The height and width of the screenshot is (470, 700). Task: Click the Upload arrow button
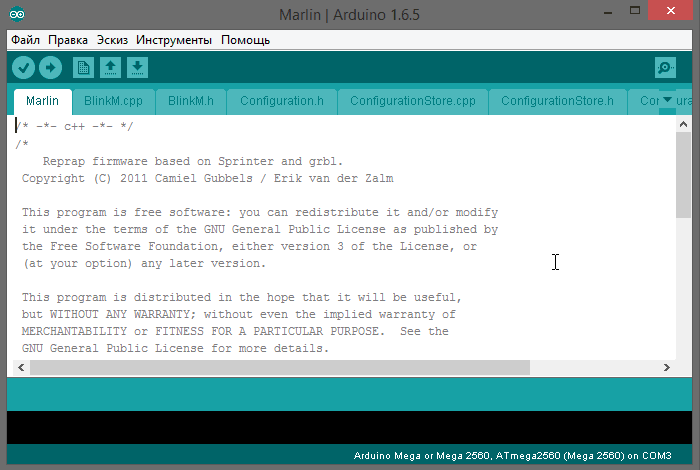pos(50,68)
